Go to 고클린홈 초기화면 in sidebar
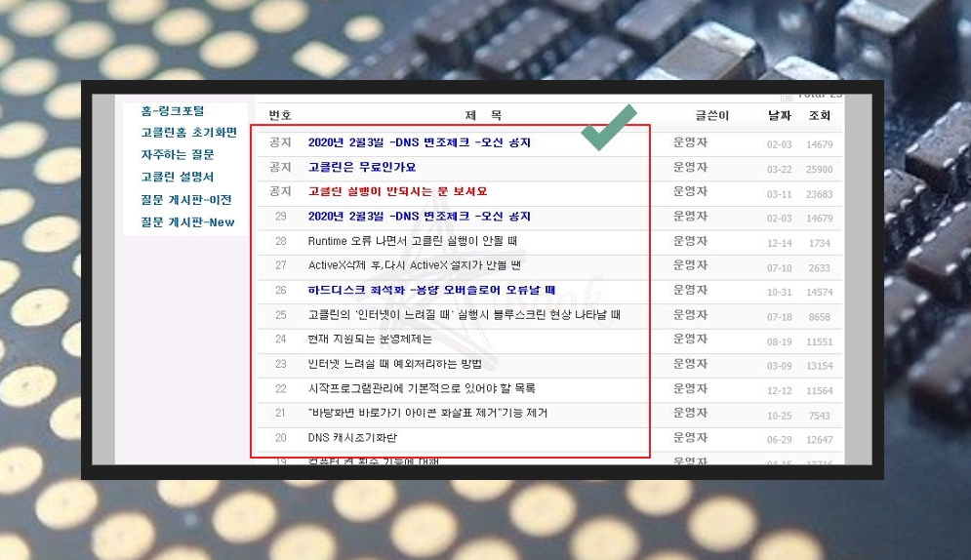This screenshot has width=971, height=560. coord(189,133)
